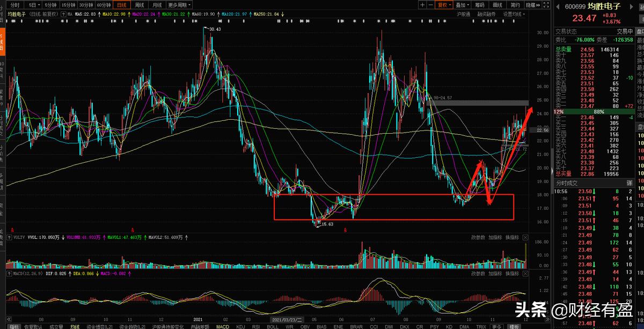The width and height of the screenshot is (644, 329).
Task: Click 换指标 in the volume panel
Action: pos(511,237)
